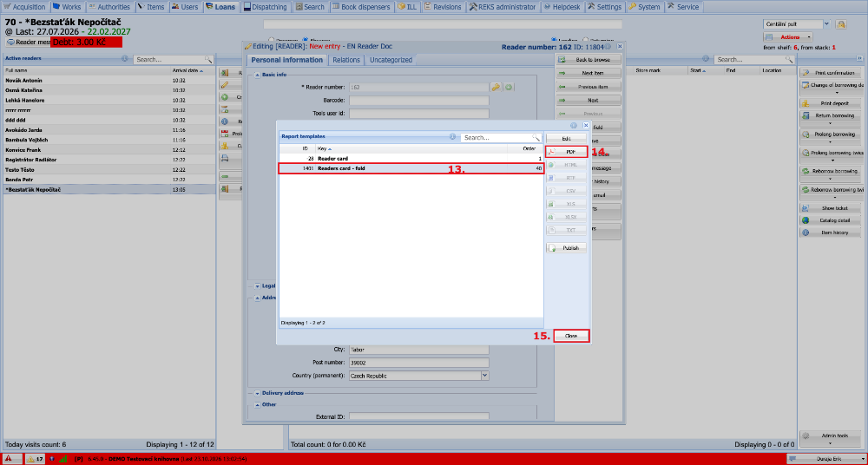The height and width of the screenshot is (465, 868).
Task: Click the Show ticket button
Action: (x=831, y=208)
